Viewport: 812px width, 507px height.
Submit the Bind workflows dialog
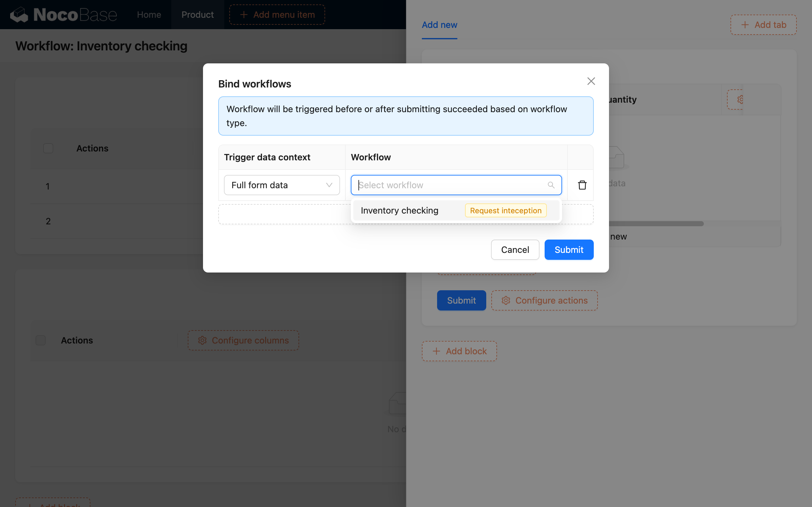pos(569,249)
